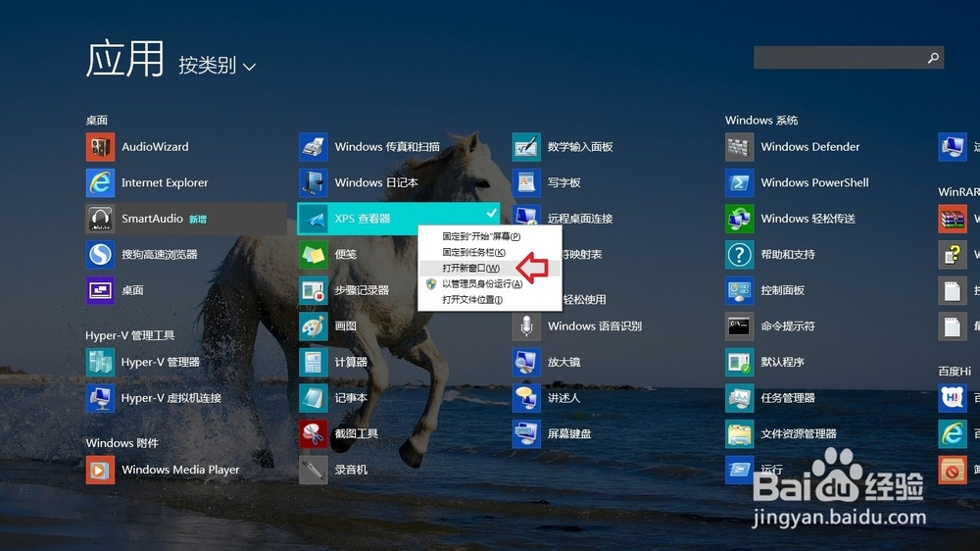980x551 pixels.
Task: Open Hyper-V 虚拟机连接 icon
Action: (x=100, y=398)
